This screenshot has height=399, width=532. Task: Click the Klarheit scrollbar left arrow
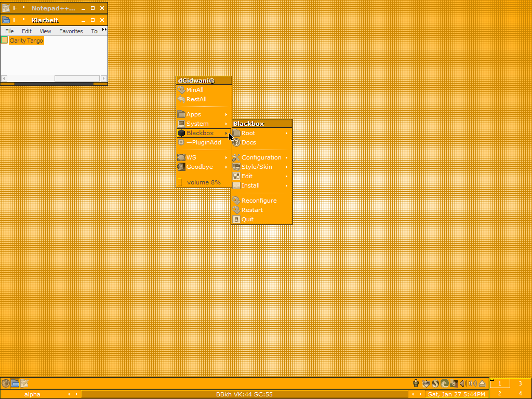pos(4,78)
